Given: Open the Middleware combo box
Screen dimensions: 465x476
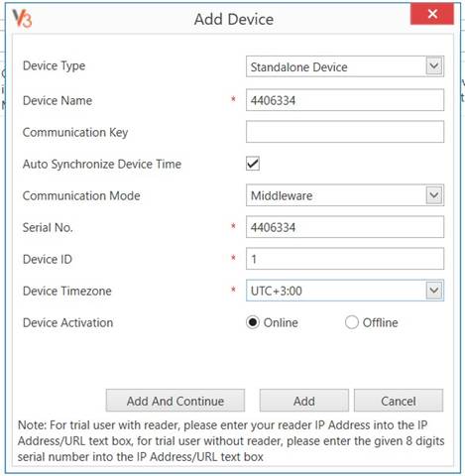Looking at the screenshot, I should 345,195.
